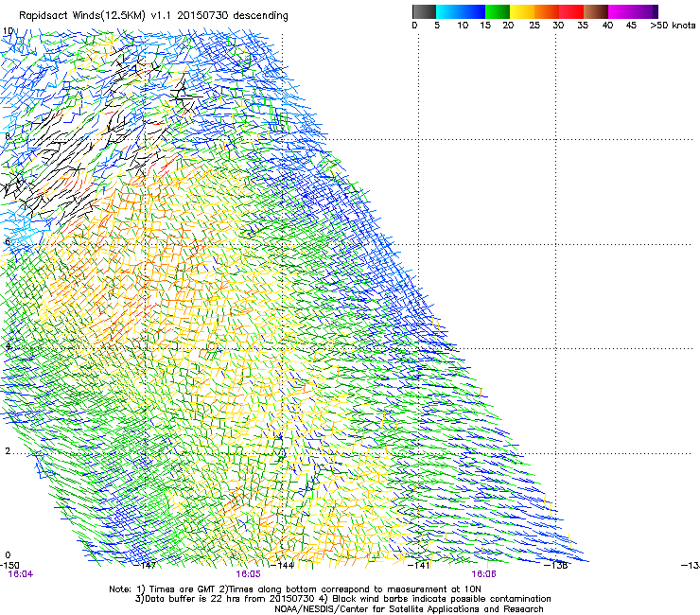Click the Rapidsact Winds chart title

pyautogui.click(x=153, y=16)
